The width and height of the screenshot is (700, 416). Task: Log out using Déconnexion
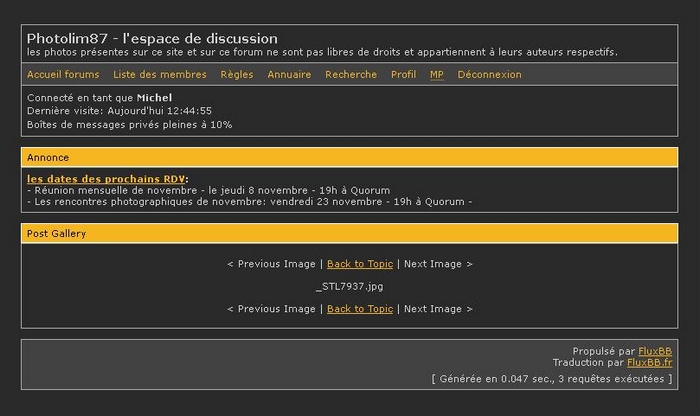pyautogui.click(x=489, y=75)
